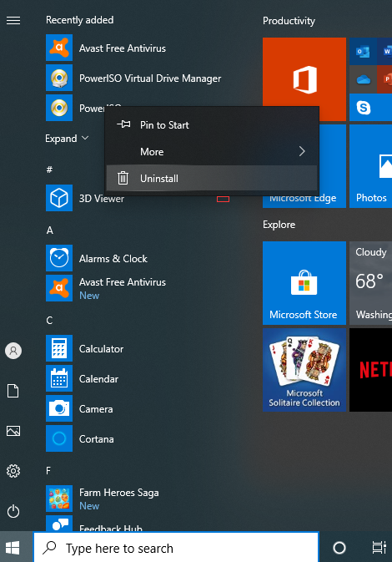Click the Avast icon under Recently added
The height and width of the screenshot is (562, 392).
point(59,48)
